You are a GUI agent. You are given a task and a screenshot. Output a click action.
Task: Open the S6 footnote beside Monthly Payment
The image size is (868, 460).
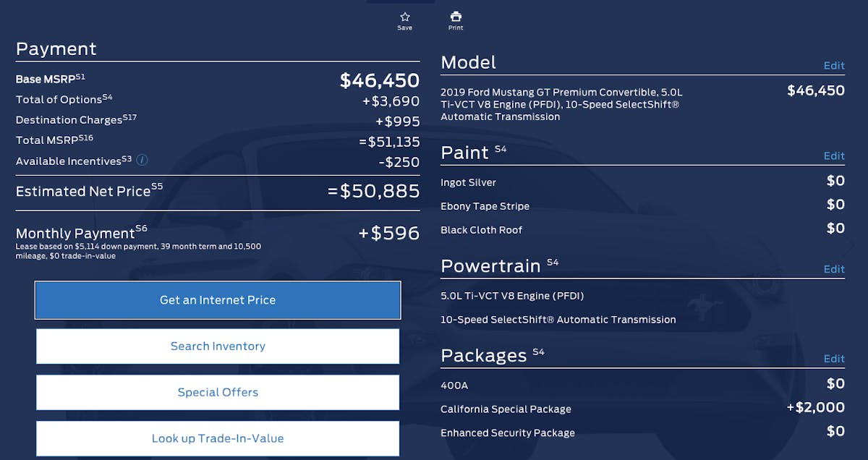[x=141, y=229]
